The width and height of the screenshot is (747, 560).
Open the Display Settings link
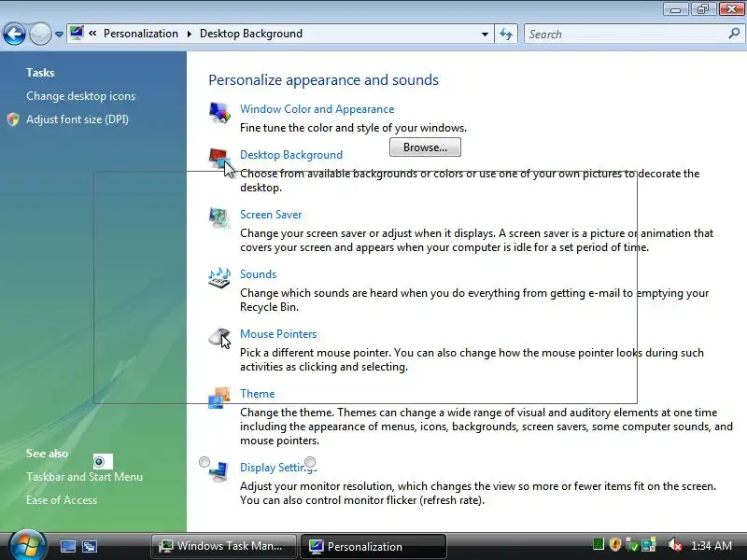point(278,468)
